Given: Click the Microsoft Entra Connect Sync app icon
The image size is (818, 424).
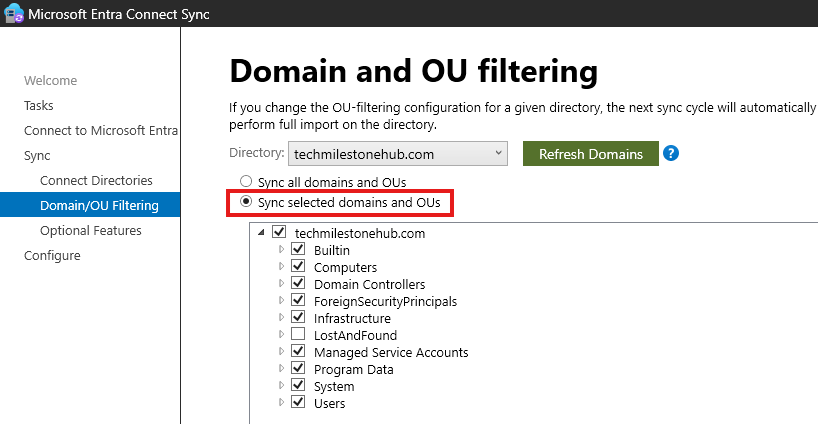Looking at the screenshot, I should click(x=14, y=13).
